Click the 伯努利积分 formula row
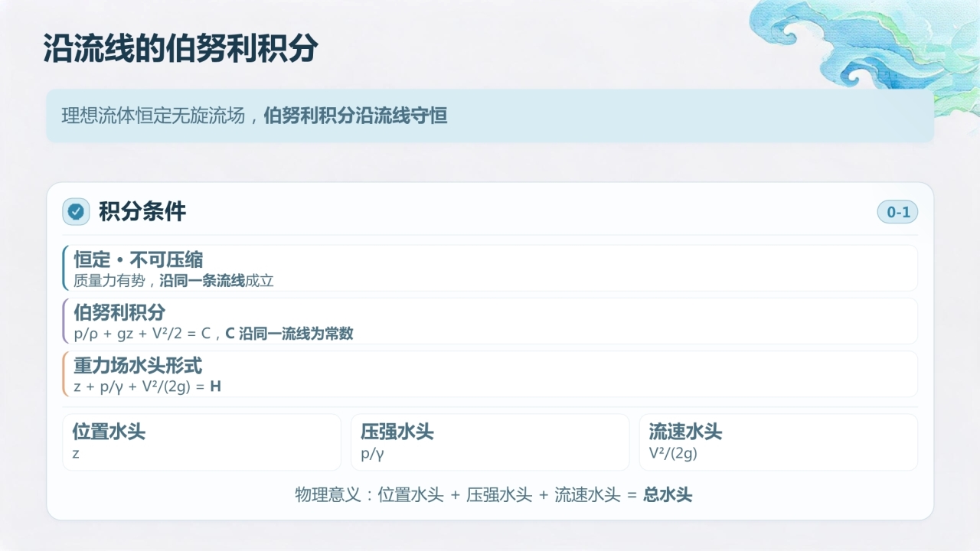980x551 pixels. coord(490,321)
